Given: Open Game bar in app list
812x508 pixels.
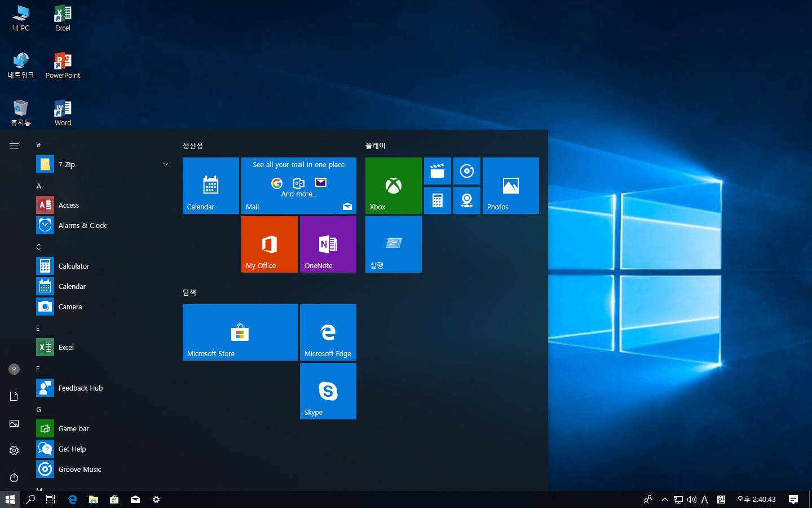Looking at the screenshot, I should tap(104, 428).
